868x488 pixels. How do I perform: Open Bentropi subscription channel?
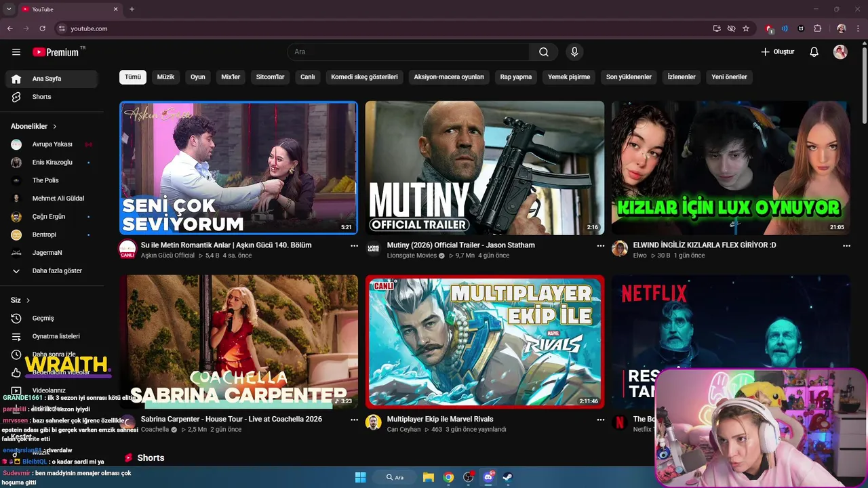(52, 235)
